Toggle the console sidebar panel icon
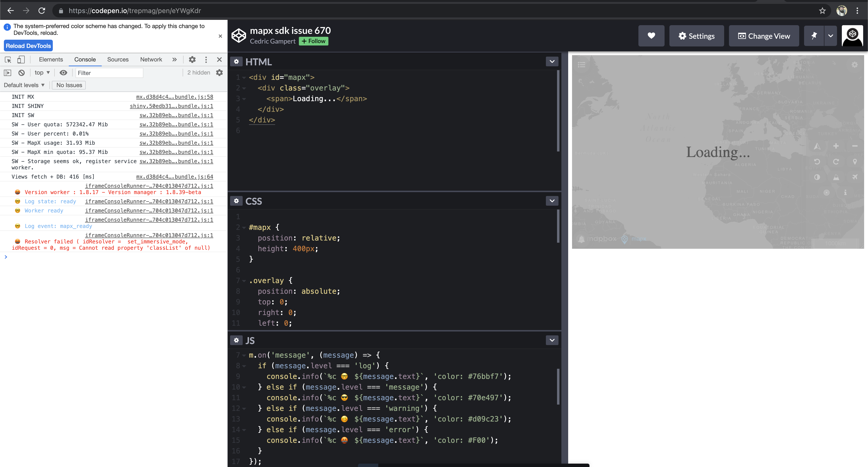This screenshot has width=868, height=467. tap(8, 73)
